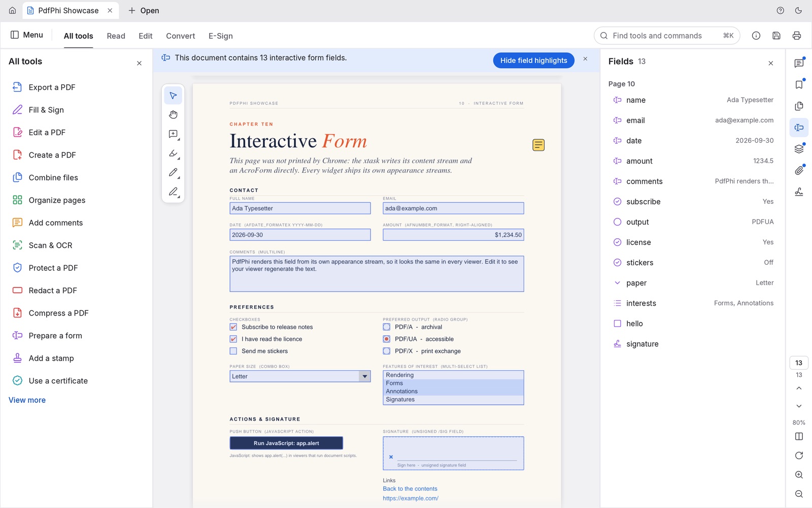Click the Full Name text field
812x508 pixels.
pos(300,208)
